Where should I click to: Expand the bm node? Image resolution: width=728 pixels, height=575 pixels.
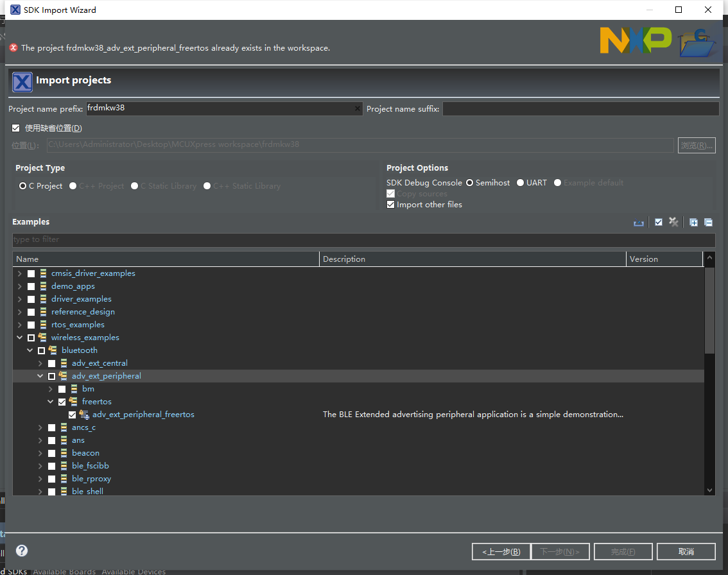click(x=50, y=389)
